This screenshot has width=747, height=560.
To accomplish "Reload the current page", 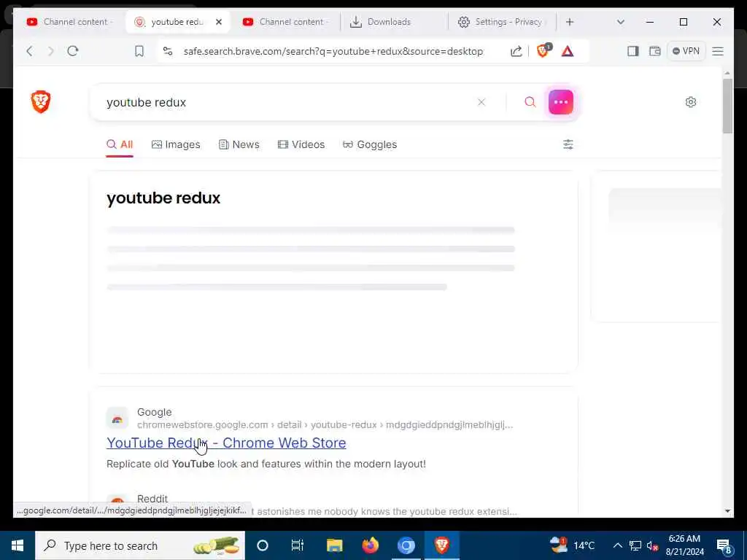I will 73,51.
